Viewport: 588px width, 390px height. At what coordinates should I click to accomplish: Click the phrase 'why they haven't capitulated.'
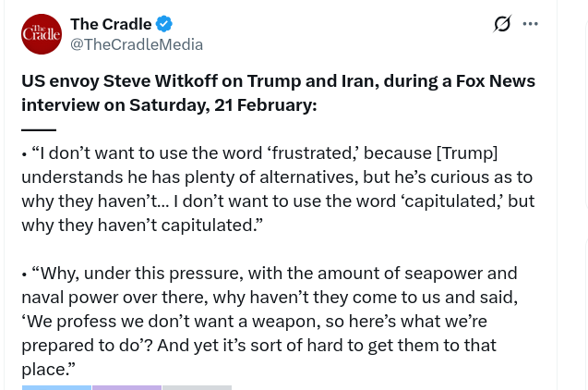[142, 225]
